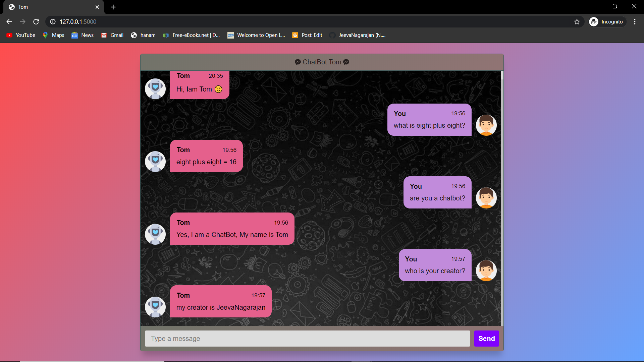Click Tom's bot avatar beside the greeting message
644x362 pixels.
click(155, 89)
